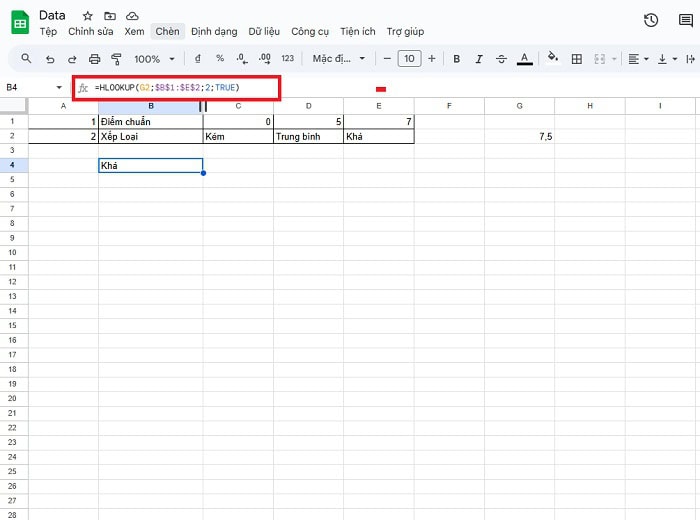Screen dimensions: 700x520
Task: Click the print icon
Action: 94,59
